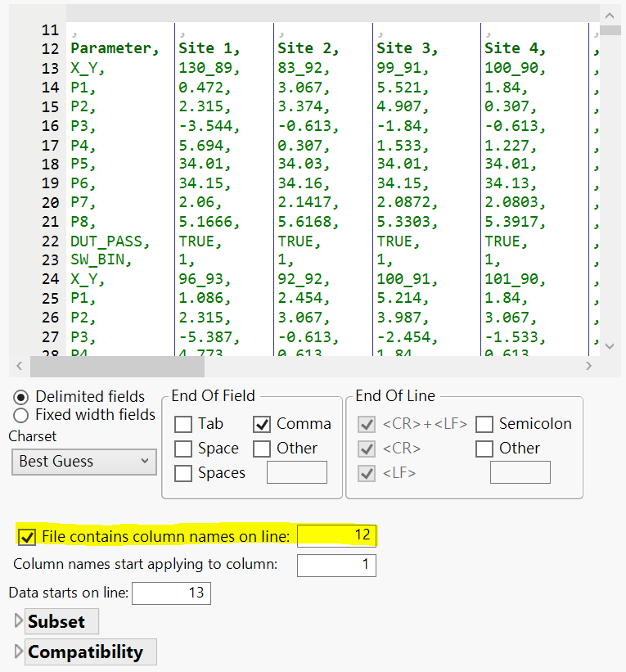The image size is (626, 672).
Task: Click the Subset section header
Action: pos(61,621)
